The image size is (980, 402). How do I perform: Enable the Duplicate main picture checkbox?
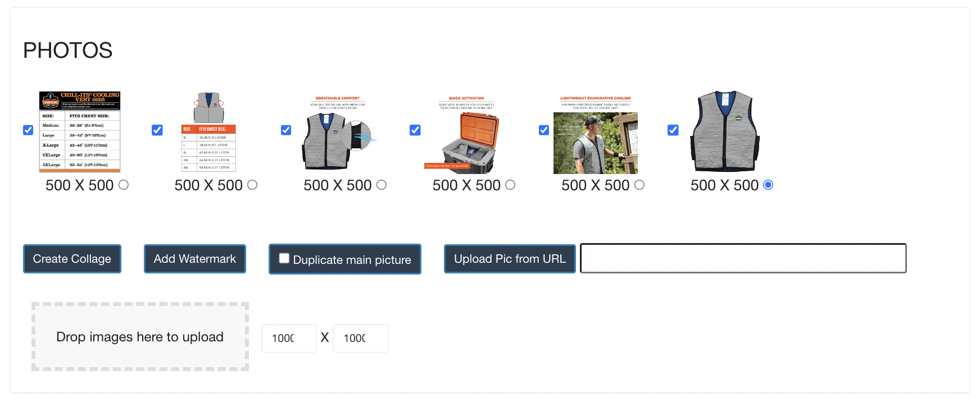284,258
